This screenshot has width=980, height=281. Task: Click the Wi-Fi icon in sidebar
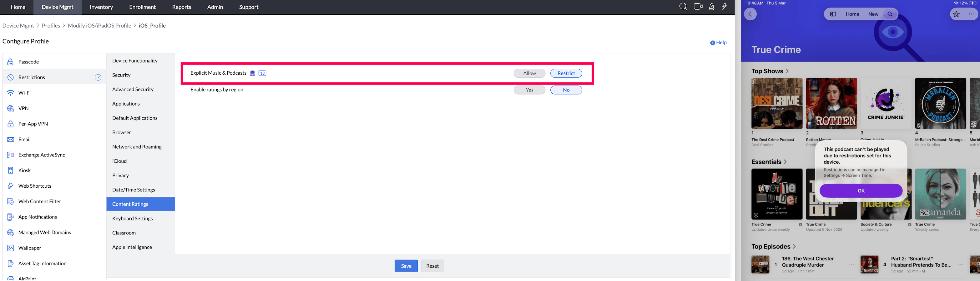pyautogui.click(x=11, y=93)
